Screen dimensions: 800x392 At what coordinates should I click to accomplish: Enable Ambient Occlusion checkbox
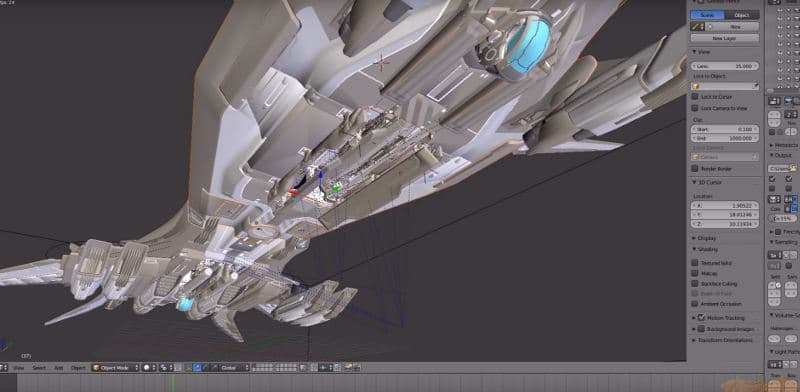[x=694, y=304]
